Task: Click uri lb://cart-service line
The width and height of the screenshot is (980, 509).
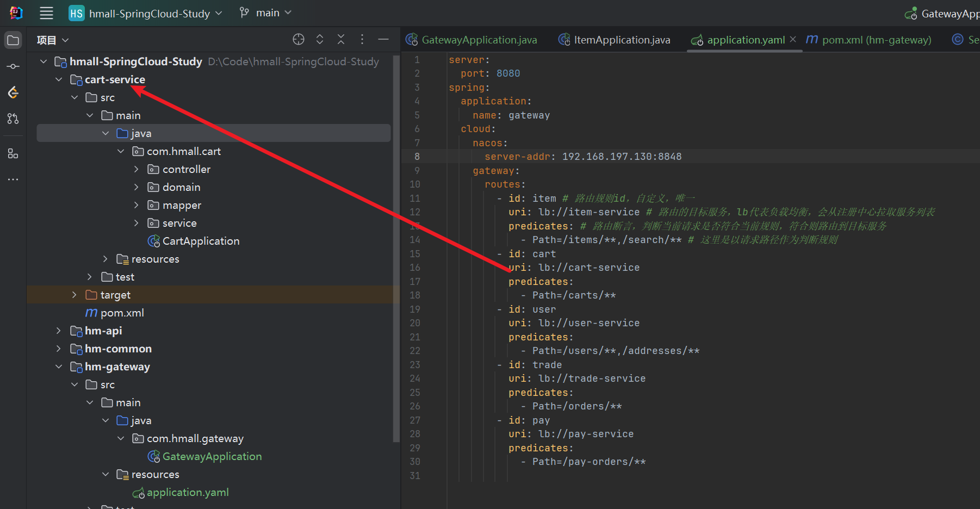Action: 574,268
